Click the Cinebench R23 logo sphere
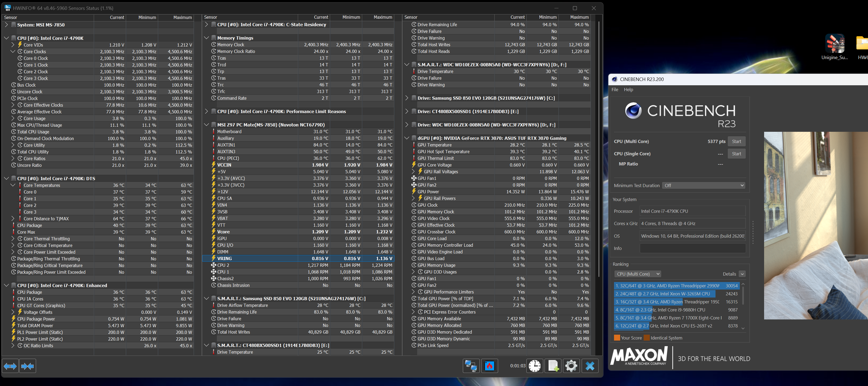The height and width of the screenshot is (386, 868). click(x=633, y=111)
